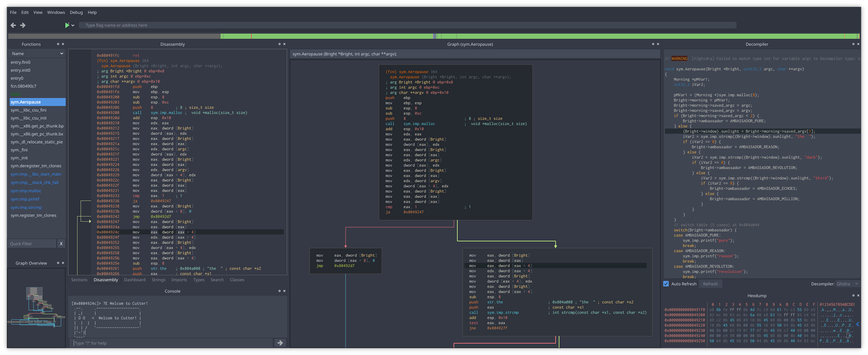The width and height of the screenshot is (868, 355).
Task: Switch to the Strings tab
Action: point(158,279)
